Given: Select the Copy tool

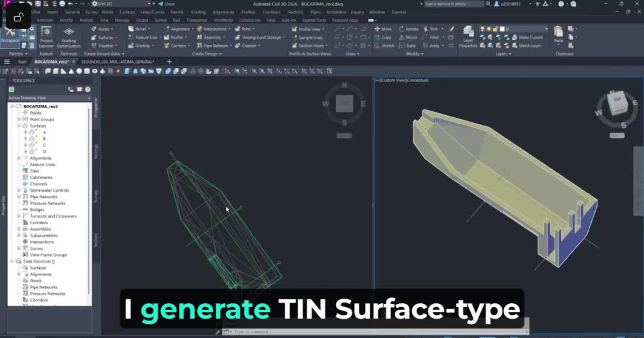Looking at the screenshot, I should click(x=383, y=37).
